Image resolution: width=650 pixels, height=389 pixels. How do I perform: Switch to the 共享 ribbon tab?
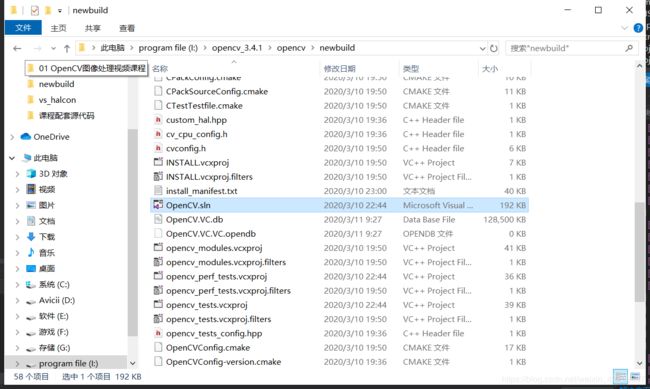pos(92,28)
